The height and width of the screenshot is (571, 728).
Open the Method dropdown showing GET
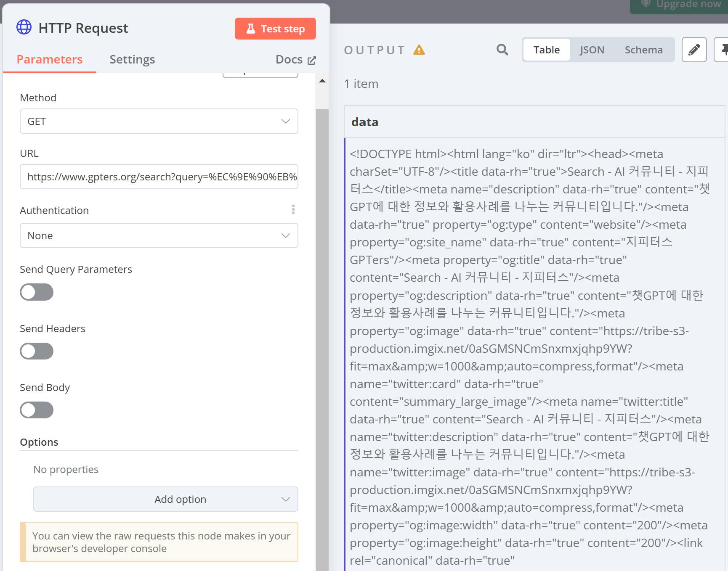click(159, 121)
